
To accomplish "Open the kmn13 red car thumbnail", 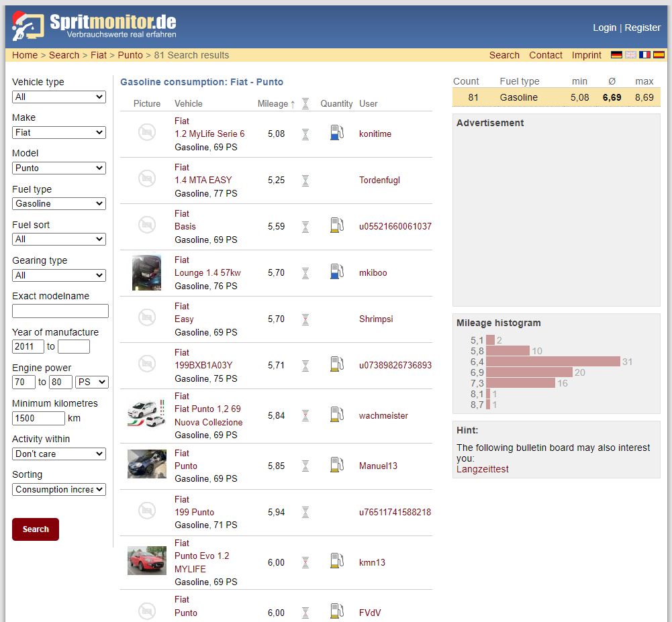I will coord(146,560).
